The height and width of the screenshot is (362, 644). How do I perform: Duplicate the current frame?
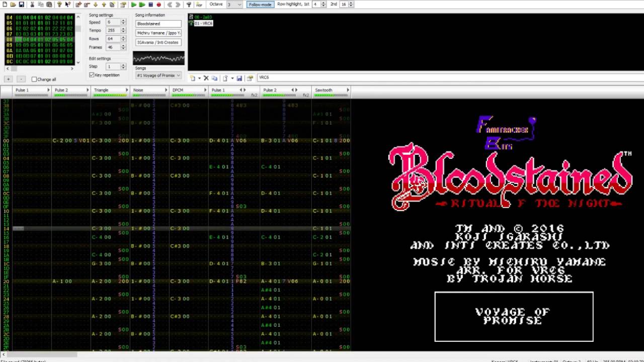pos(112,5)
